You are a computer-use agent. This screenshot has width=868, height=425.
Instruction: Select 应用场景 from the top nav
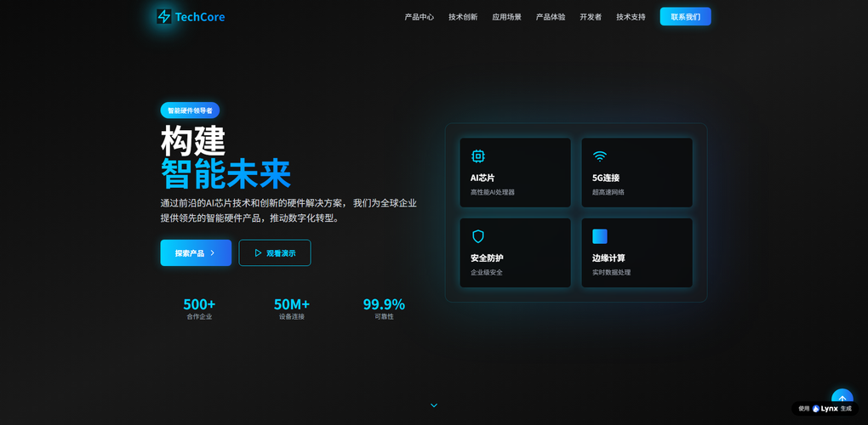[x=506, y=17]
